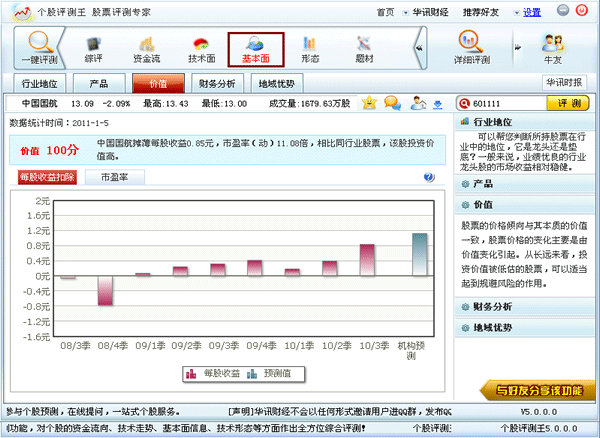Expand 地域优势 sidebar section
This screenshot has height=438, width=600.
pos(525,327)
